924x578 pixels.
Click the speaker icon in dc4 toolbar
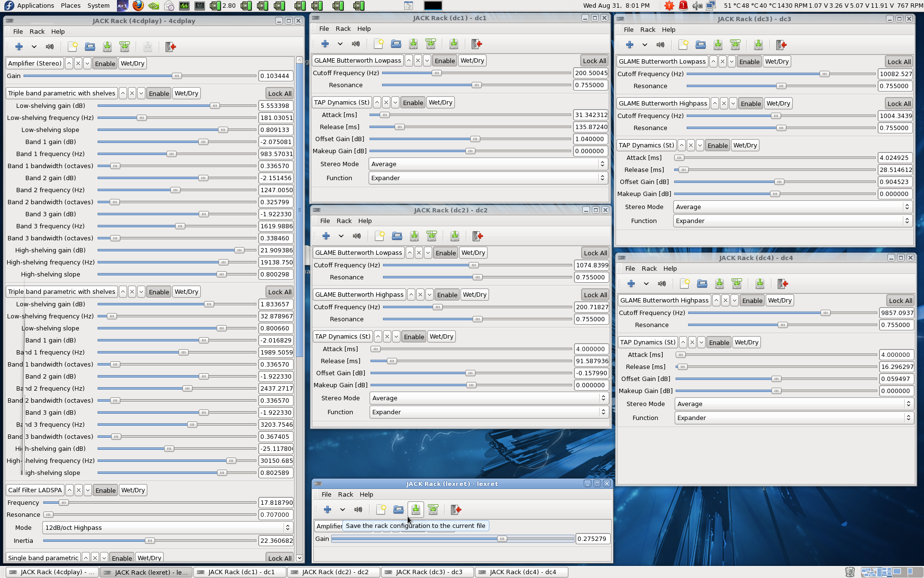point(662,284)
